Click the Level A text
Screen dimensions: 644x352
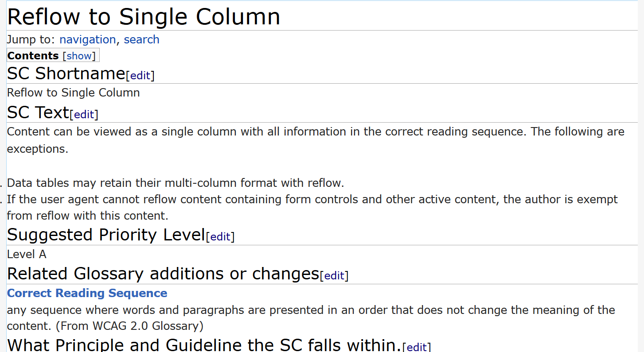click(27, 254)
